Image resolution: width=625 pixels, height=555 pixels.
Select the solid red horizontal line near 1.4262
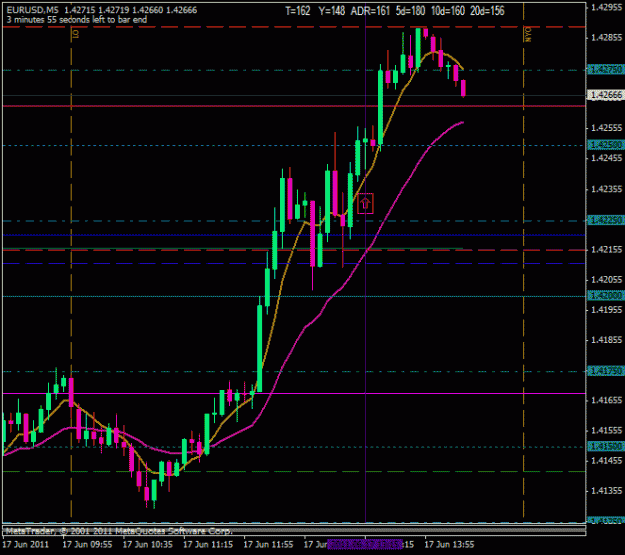(294, 106)
